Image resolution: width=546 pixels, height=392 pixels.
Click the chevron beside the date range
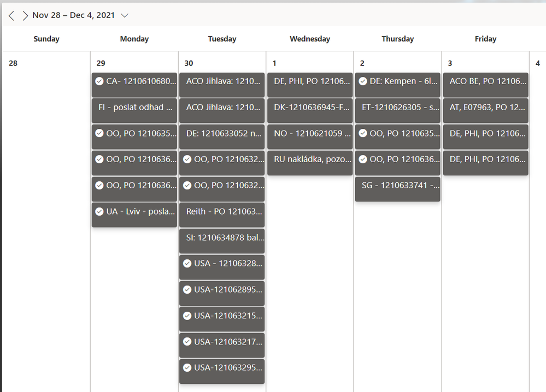click(124, 16)
